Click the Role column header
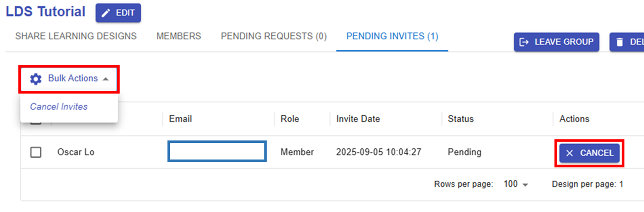Image resolution: width=644 pixels, height=212 pixels. [x=290, y=119]
